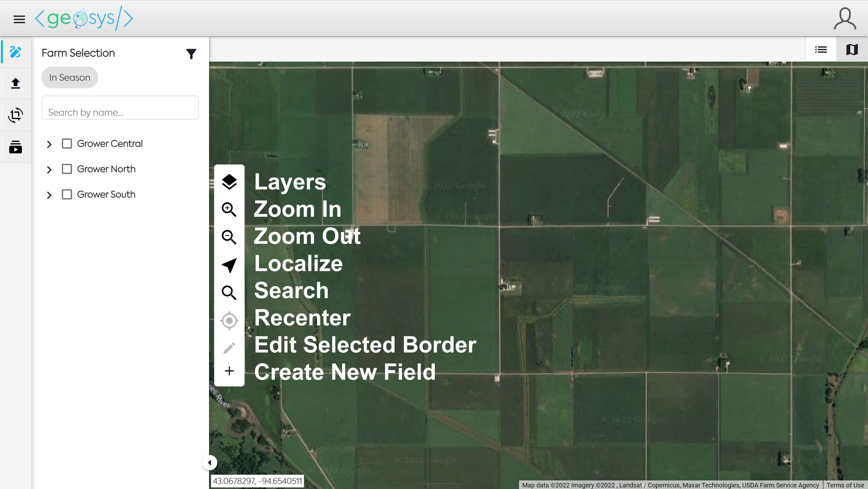Switch to list view using top-right icon
The image size is (868, 489).
[821, 50]
